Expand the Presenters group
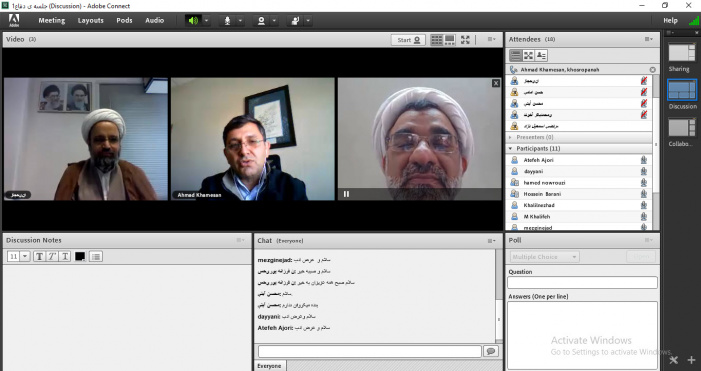This screenshot has width=701, height=371. (511, 137)
